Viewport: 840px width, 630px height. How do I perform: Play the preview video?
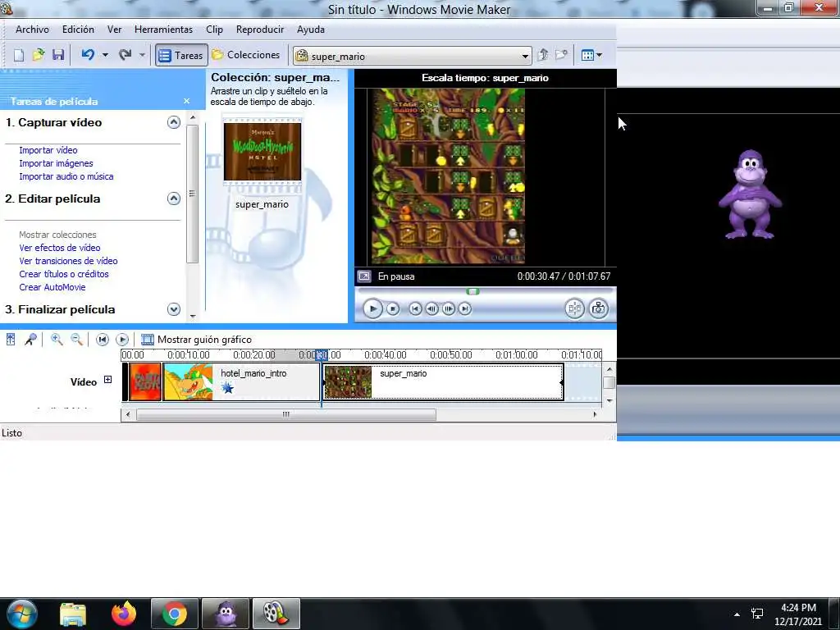click(x=372, y=308)
